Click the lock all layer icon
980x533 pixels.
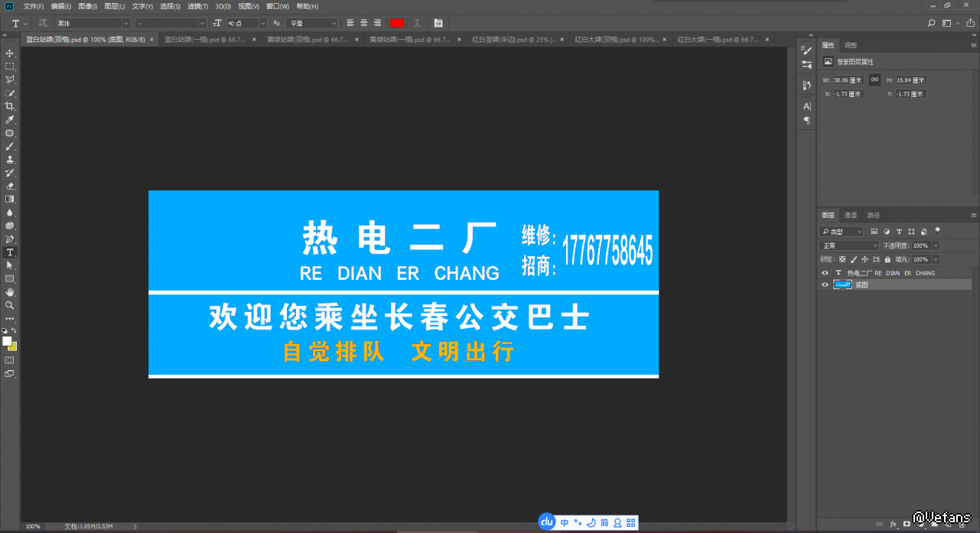pyautogui.click(x=887, y=259)
